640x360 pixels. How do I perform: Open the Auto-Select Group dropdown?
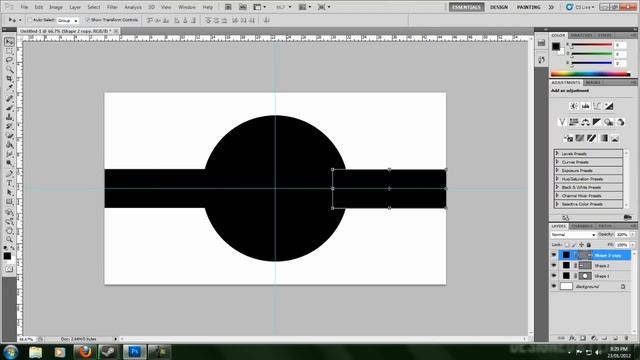67,20
